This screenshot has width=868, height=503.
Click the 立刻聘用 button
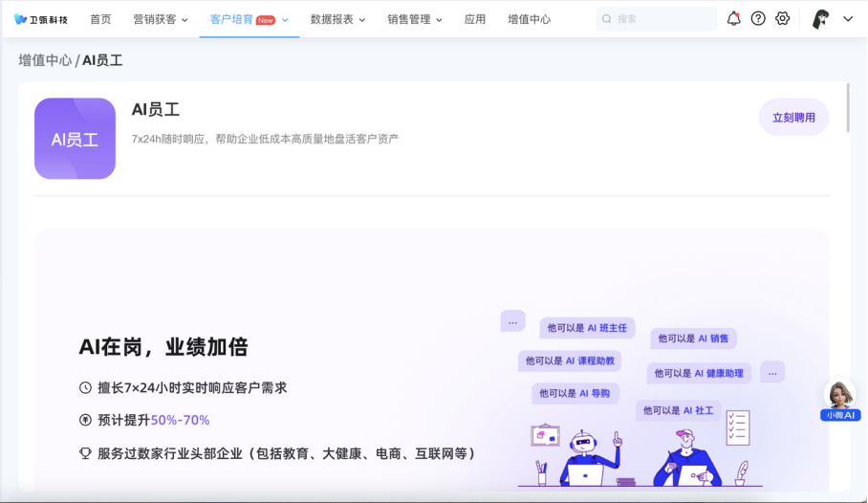coord(793,118)
